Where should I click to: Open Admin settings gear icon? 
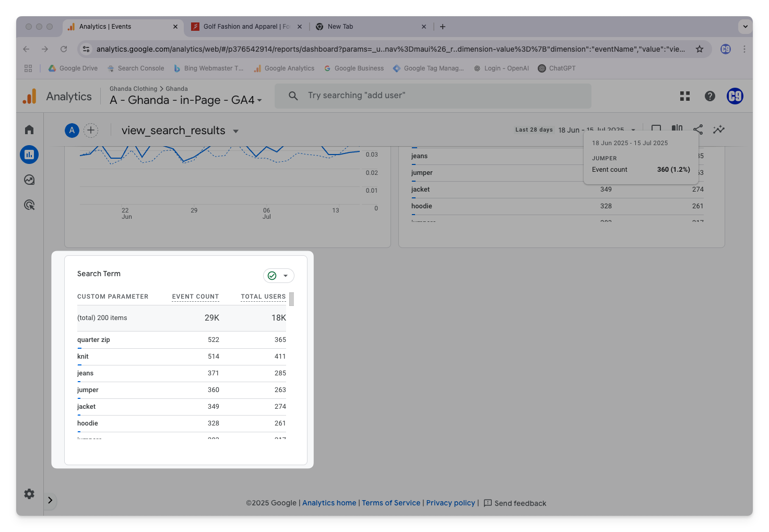pyautogui.click(x=29, y=494)
